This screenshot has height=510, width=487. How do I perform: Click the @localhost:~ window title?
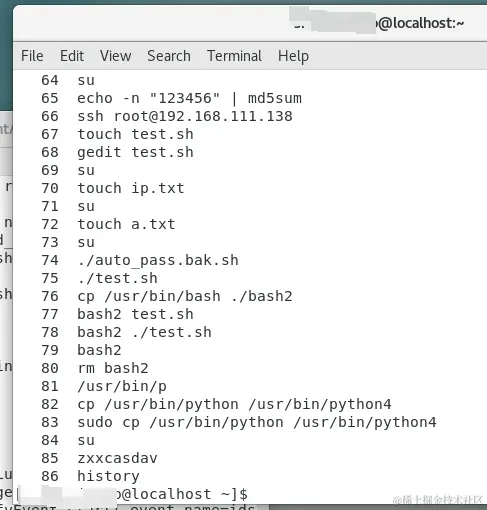421,23
